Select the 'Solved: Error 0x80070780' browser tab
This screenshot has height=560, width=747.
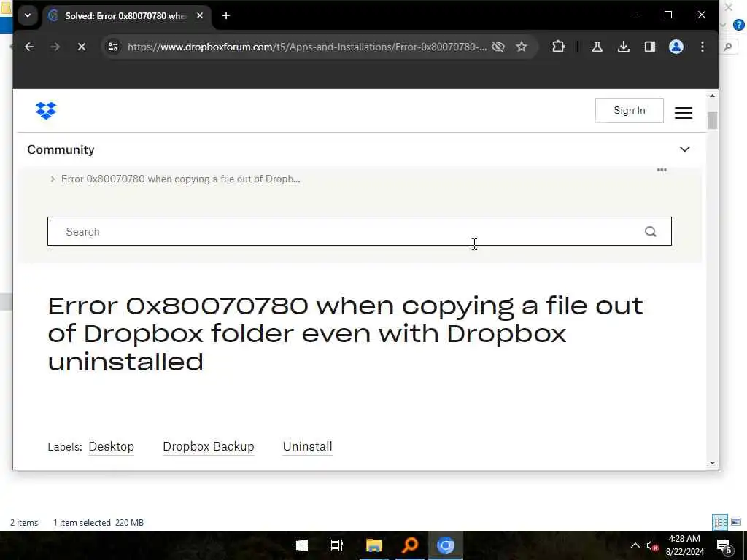tap(126, 16)
